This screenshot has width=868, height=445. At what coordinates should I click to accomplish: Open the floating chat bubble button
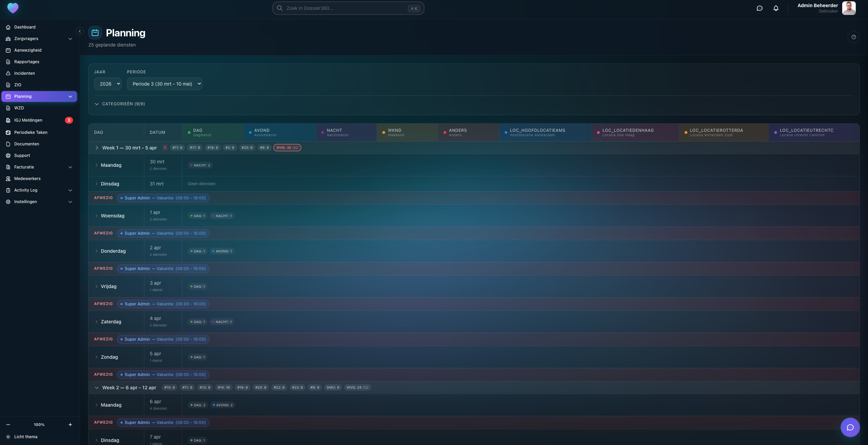[x=850, y=427]
